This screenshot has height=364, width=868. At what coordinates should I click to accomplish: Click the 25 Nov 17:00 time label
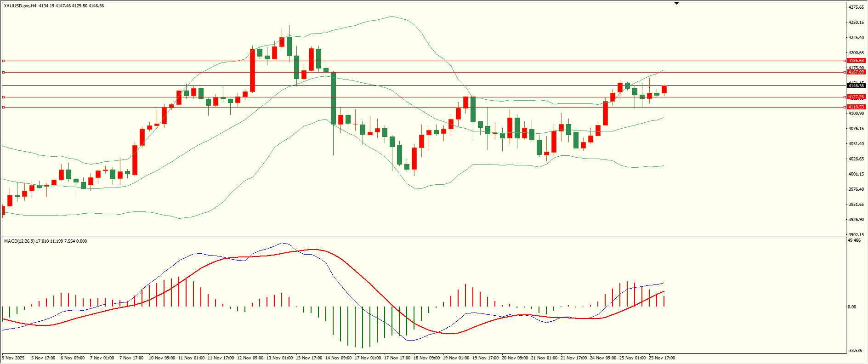(x=662, y=358)
